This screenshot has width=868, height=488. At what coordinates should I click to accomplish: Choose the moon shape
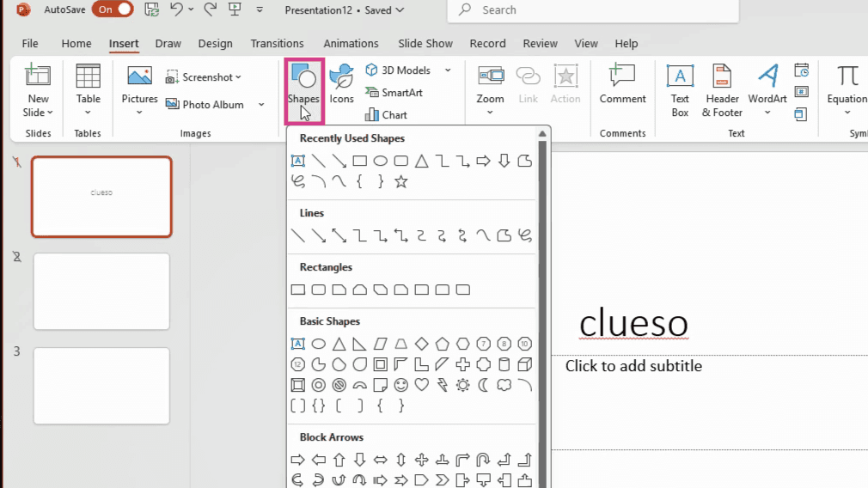click(483, 385)
